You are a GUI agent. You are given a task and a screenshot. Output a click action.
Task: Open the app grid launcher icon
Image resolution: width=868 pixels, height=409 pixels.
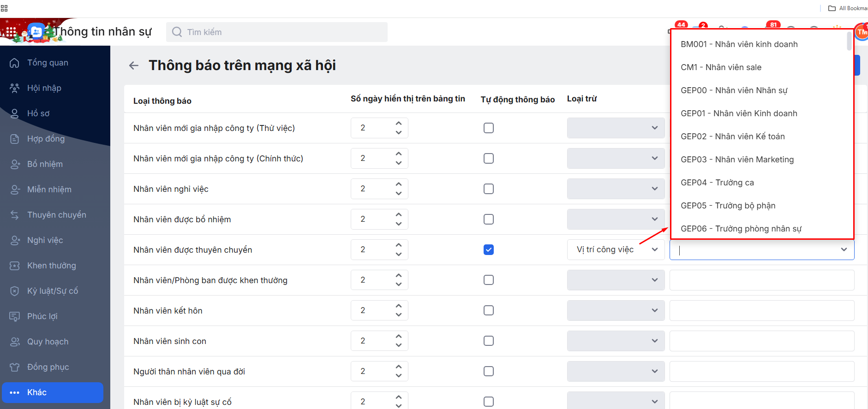(11, 32)
